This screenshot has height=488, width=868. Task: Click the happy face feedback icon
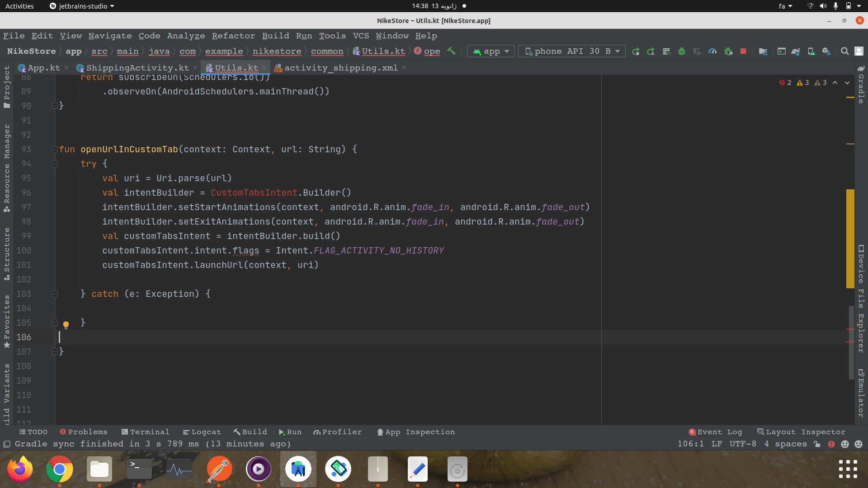[x=844, y=444]
